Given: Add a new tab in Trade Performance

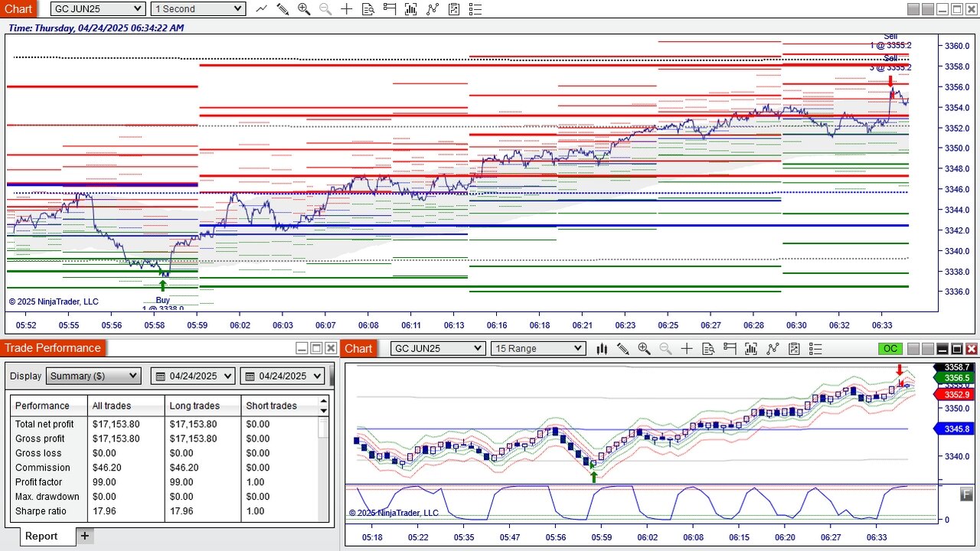Looking at the screenshot, I should (x=85, y=536).
